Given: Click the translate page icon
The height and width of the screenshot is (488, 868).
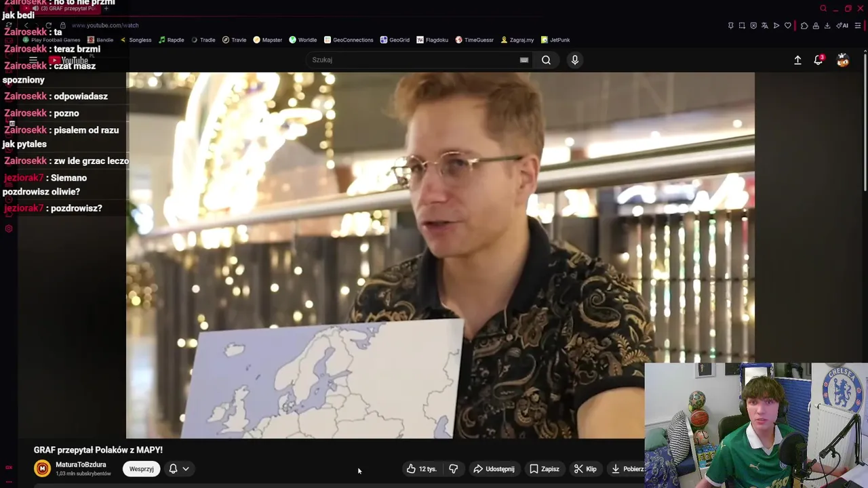Looking at the screenshot, I should pos(765,26).
